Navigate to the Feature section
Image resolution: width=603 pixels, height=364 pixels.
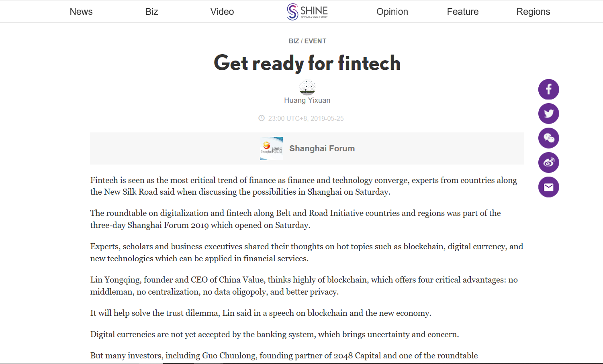click(463, 12)
